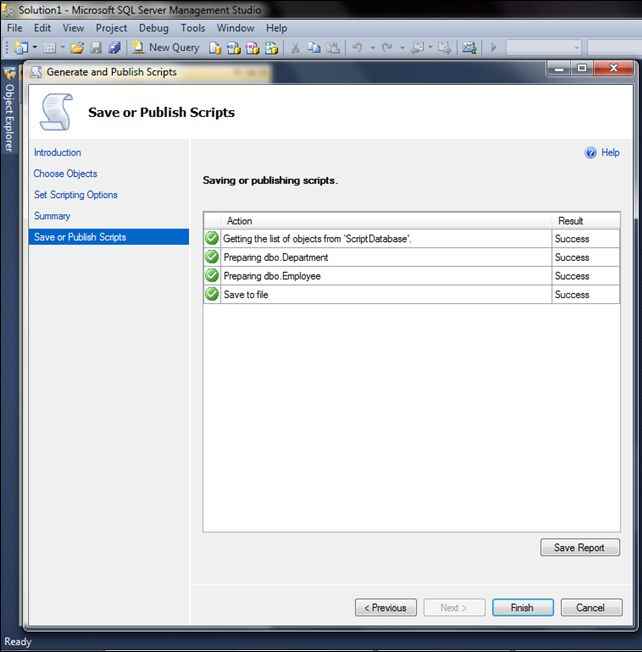Viewport: 642px width, 652px height.
Task: Click the Navigate Backward toolbar icon
Action: coord(417,48)
